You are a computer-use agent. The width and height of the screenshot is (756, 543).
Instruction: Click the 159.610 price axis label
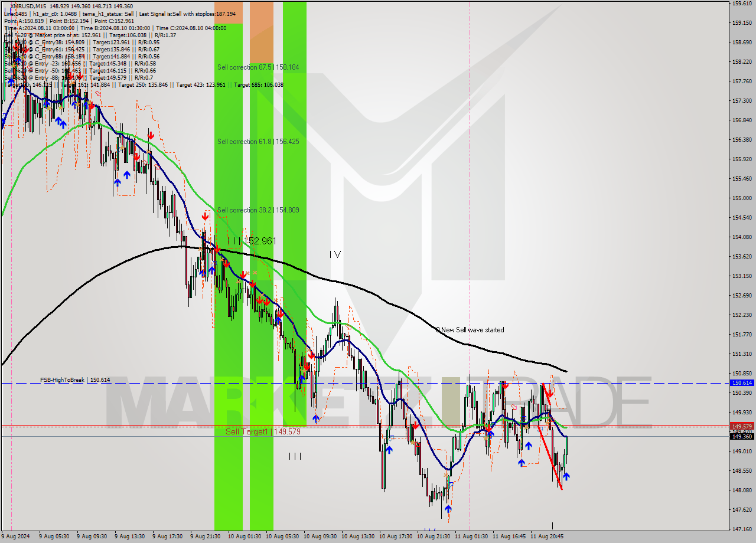tap(742, 4)
